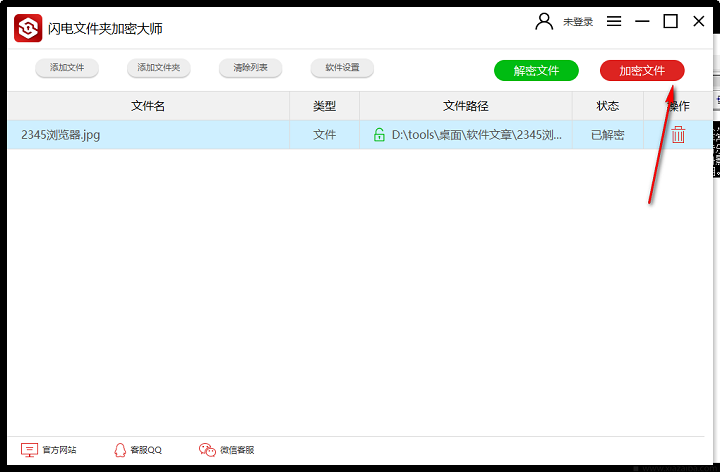Click the red 加密文件 button

click(642, 71)
